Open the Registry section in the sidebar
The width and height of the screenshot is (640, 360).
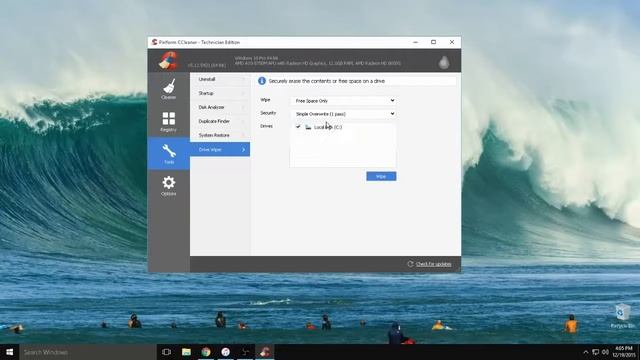click(169, 122)
